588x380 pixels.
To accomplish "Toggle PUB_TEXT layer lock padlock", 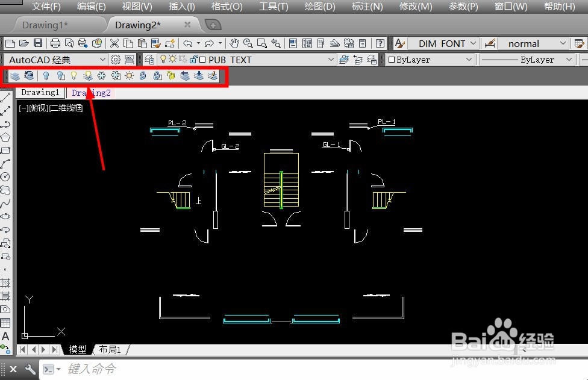I will (193, 59).
